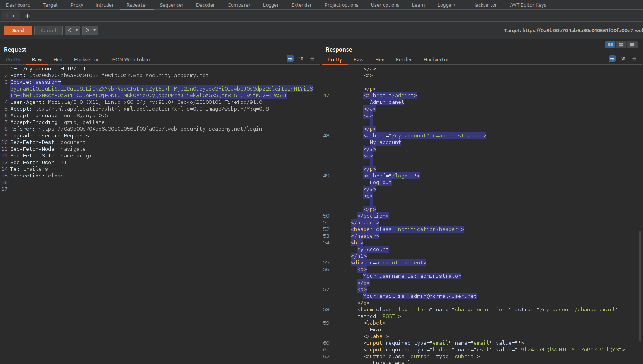Switch Response view to Raw
Image resolution: width=643 pixels, height=364 pixels.
(x=358, y=60)
